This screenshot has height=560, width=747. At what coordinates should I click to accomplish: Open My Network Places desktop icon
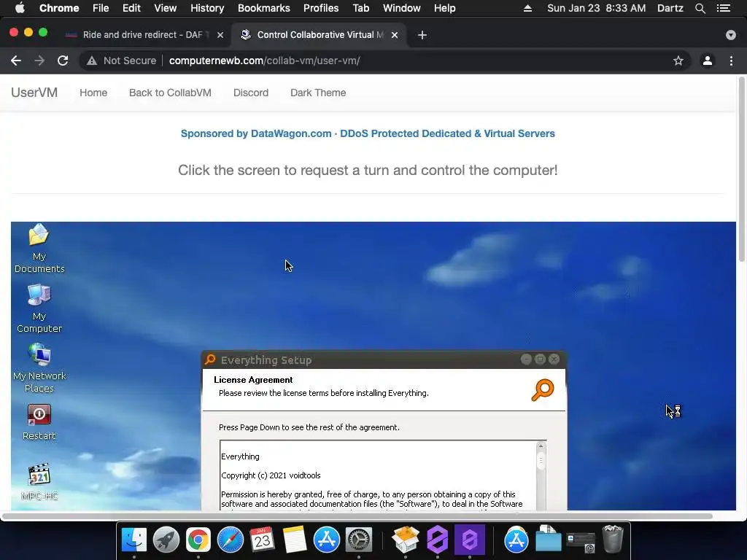tap(39, 367)
